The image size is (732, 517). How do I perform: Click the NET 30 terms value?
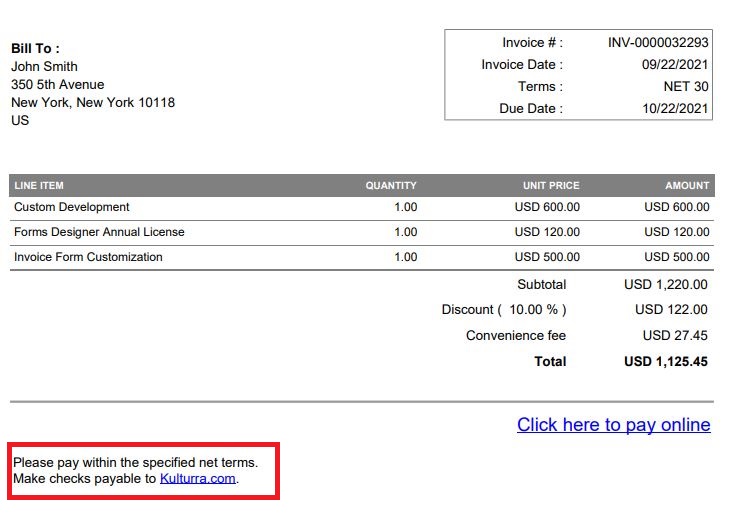(x=686, y=87)
